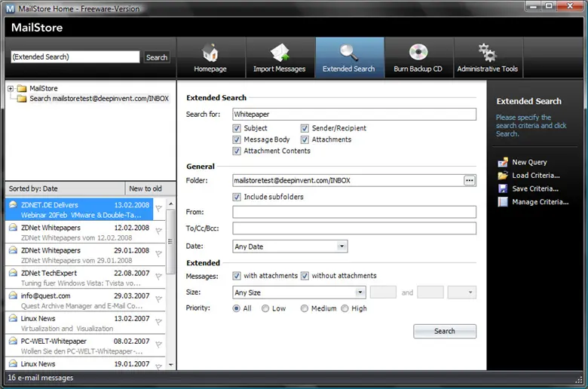Screen dimensions: 588x389
Task: Select the All priority radio button
Action: coord(236,308)
